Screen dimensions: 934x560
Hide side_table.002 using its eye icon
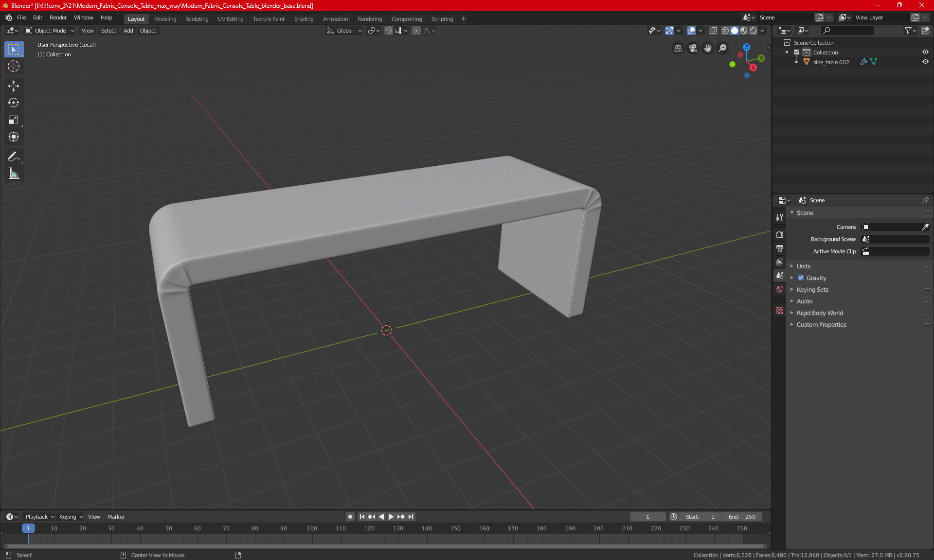[x=925, y=62]
